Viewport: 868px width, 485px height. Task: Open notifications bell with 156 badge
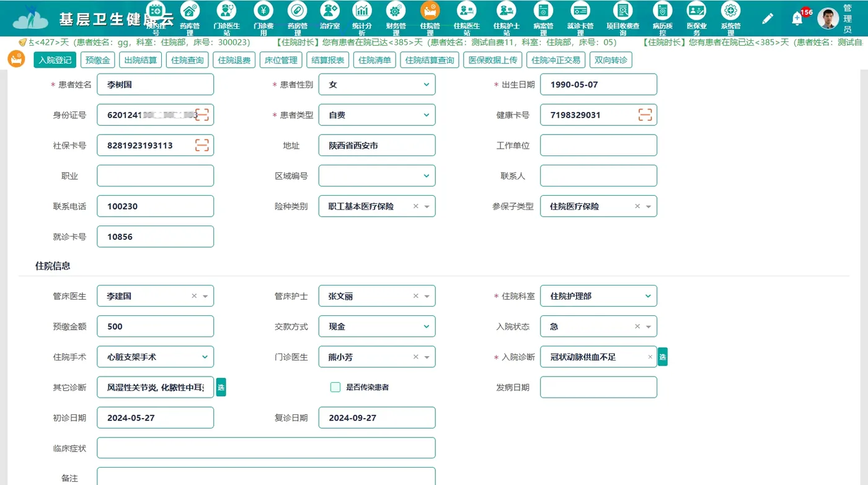click(x=798, y=19)
